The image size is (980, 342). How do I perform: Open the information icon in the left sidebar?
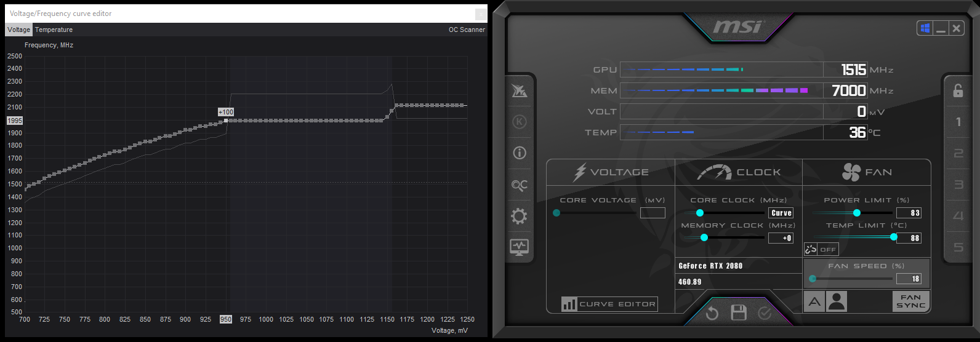[519, 153]
